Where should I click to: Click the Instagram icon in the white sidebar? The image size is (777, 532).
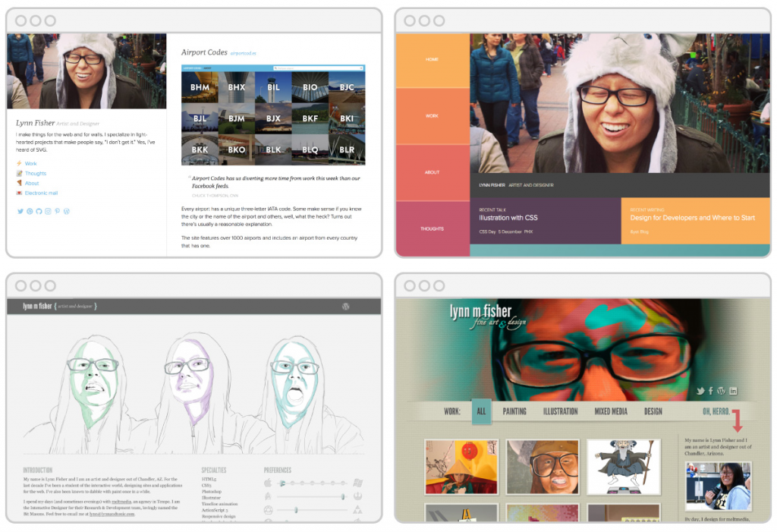tap(48, 211)
